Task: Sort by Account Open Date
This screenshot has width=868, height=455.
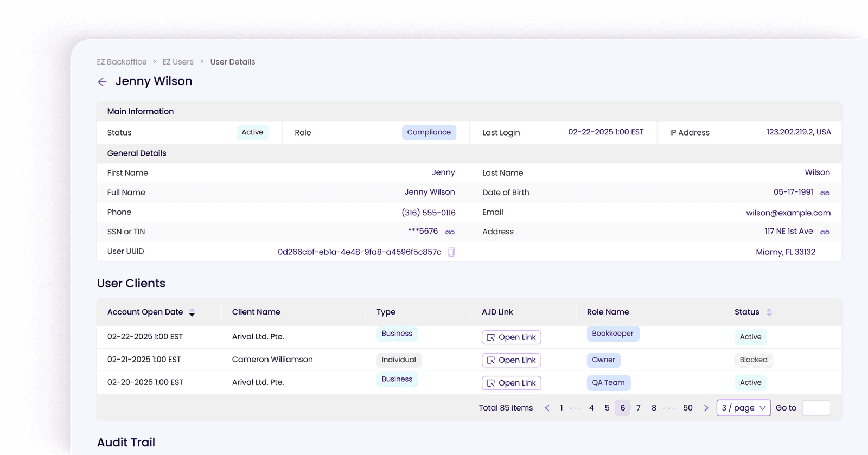Action: pos(192,312)
